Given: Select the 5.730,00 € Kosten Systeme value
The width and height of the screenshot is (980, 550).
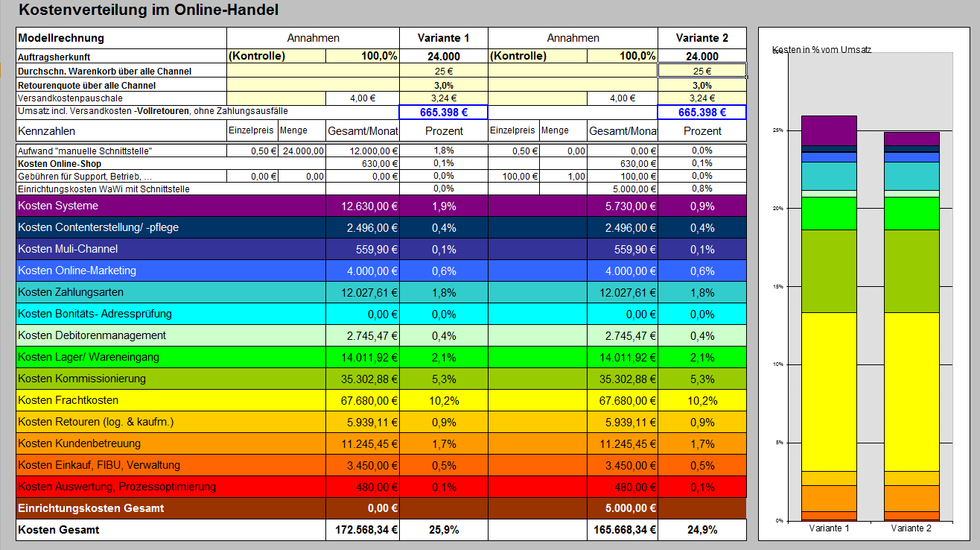Looking at the screenshot, I should point(623,206).
